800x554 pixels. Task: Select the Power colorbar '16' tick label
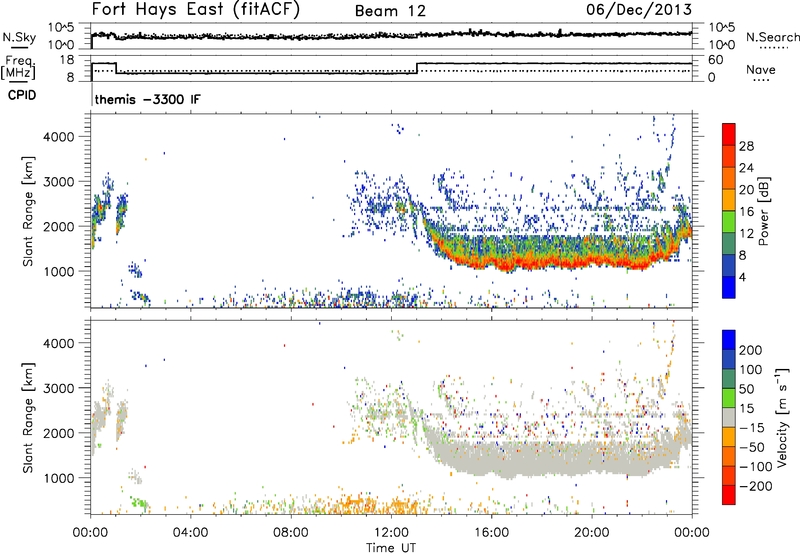[x=746, y=212]
